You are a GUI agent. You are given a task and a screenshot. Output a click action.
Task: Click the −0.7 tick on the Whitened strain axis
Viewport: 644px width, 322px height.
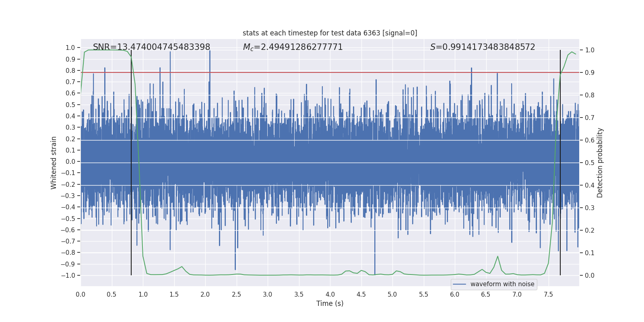[x=68, y=241]
